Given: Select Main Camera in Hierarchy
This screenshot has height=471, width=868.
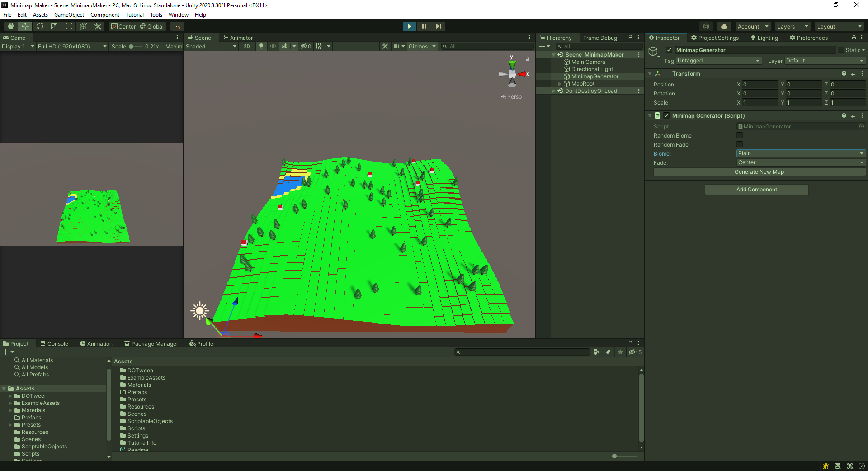Looking at the screenshot, I should pyautogui.click(x=588, y=62).
